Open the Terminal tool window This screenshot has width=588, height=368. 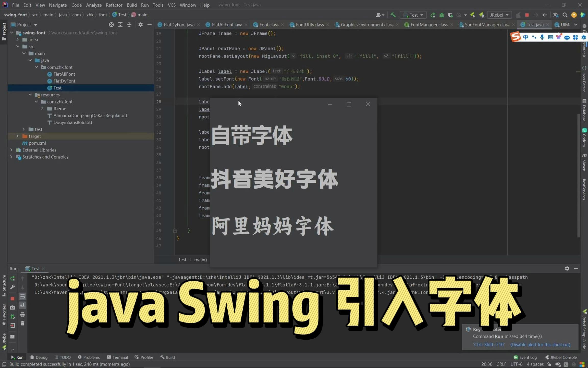pos(117,357)
